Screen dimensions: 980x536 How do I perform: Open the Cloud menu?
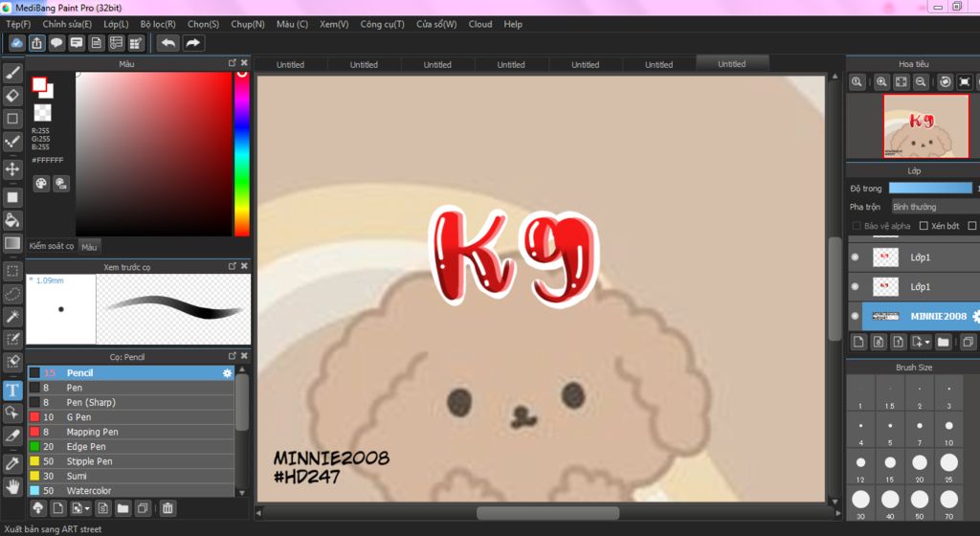pos(480,24)
